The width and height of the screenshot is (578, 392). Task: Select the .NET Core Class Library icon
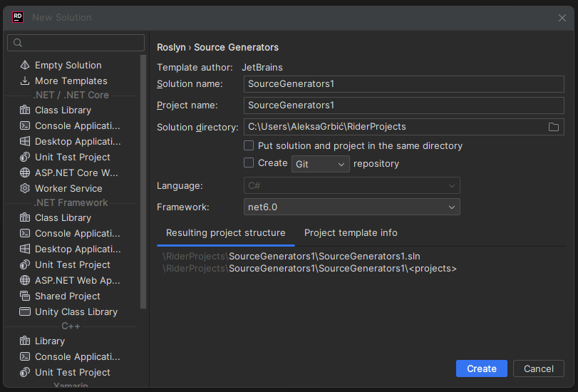click(25, 110)
